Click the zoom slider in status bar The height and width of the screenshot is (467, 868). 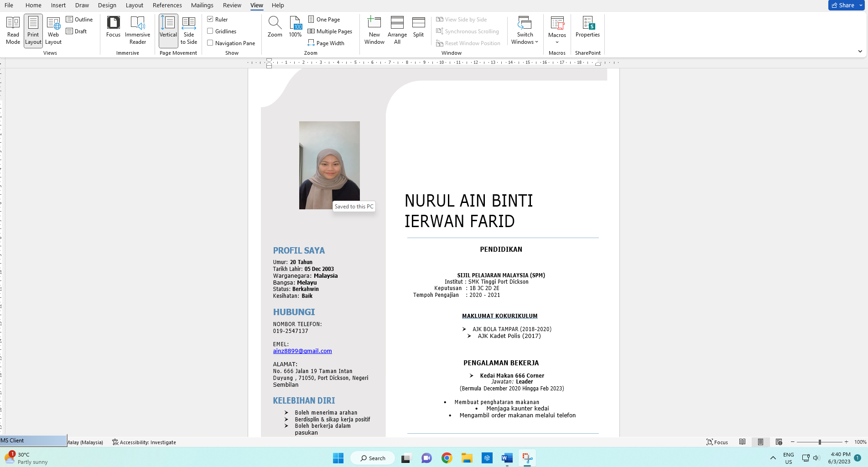tap(820, 442)
